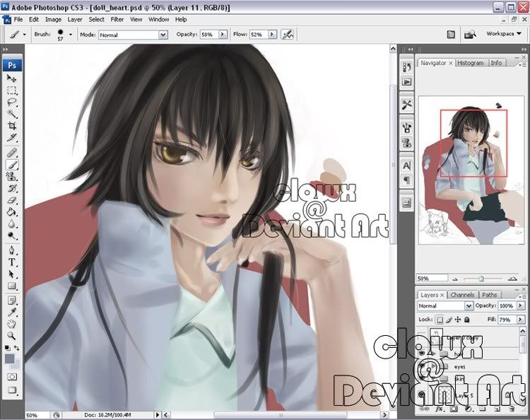530x420 pixels.
Task: Select the Rectangular Marquee tool
Action: [x=12, y=91]
